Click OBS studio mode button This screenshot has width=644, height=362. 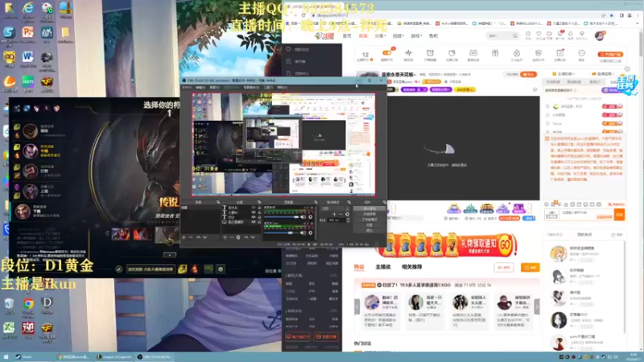[369, 220]
